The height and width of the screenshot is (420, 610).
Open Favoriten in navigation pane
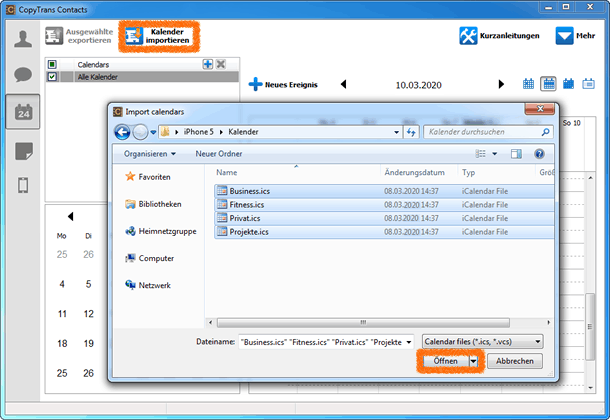[x=148, y=177]
